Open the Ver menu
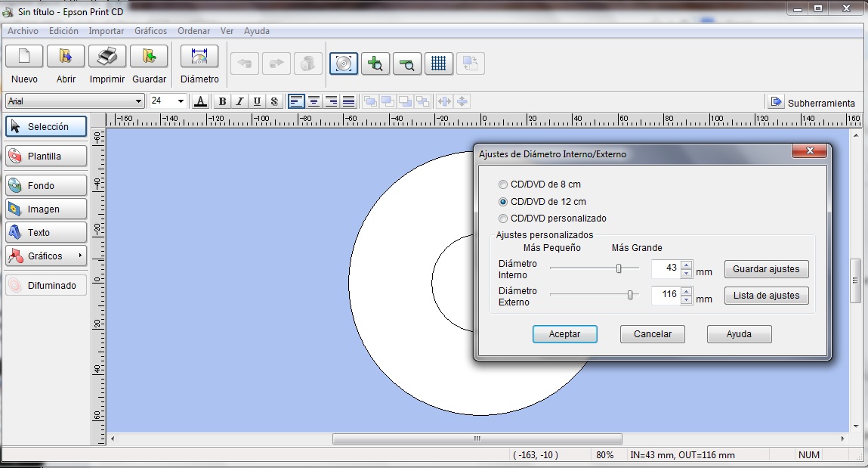This screenshot has width=868, height=468. (x=227, y=31)
